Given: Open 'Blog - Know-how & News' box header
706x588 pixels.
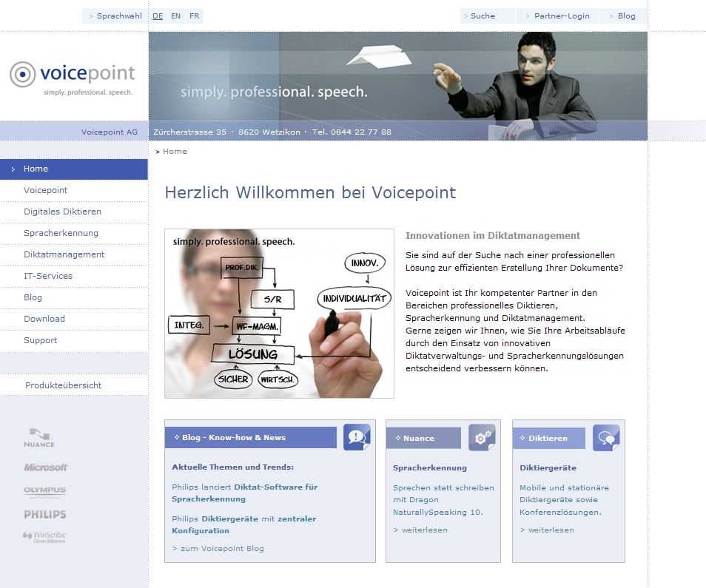Looking at the screenshot, I should (251, 437).
